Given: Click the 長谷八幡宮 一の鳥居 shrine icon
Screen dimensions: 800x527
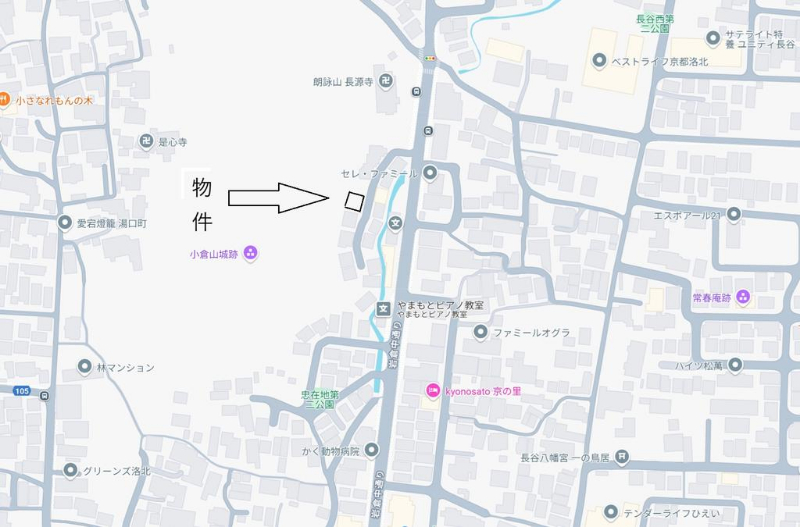Looking at the screenshot, I should [621, 457].
